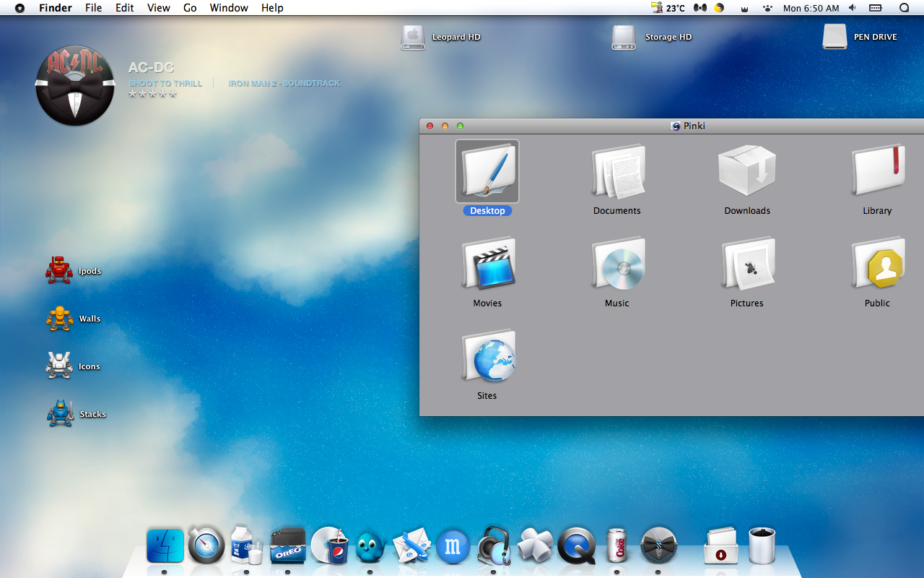
Task: Launch Finder from the dock
Action: [165, 545]
